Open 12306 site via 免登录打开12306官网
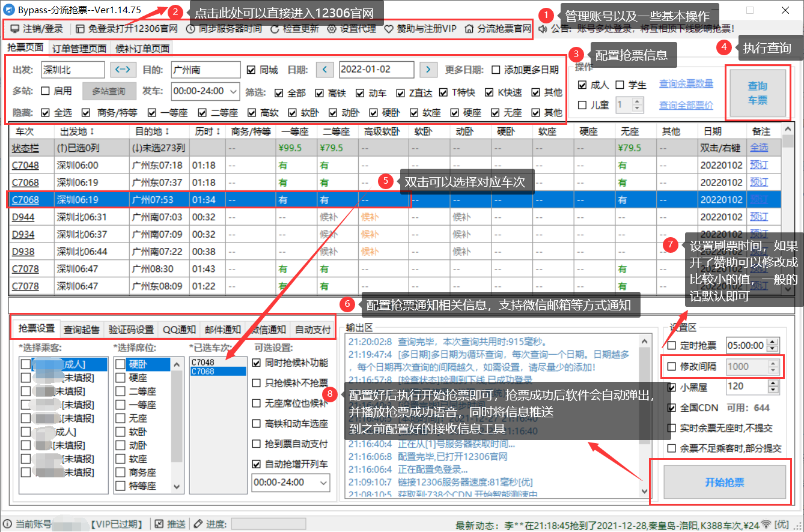The height and width of the screenshot is (532, 804). coord(126,29)
